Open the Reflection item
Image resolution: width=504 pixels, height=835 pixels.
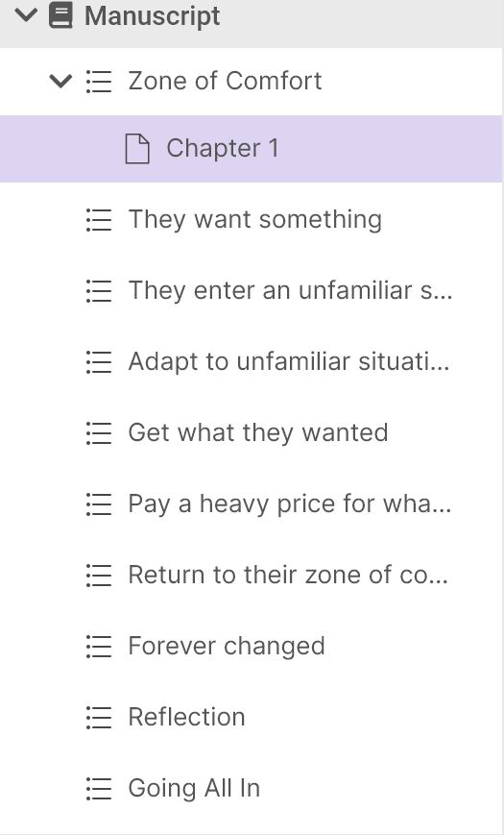[x=252, y=717]
